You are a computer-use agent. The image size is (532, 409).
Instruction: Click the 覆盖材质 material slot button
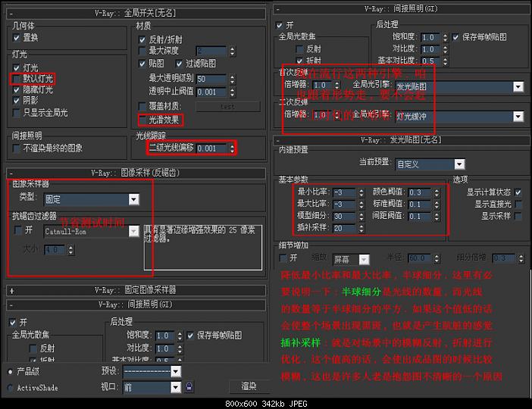228,107
